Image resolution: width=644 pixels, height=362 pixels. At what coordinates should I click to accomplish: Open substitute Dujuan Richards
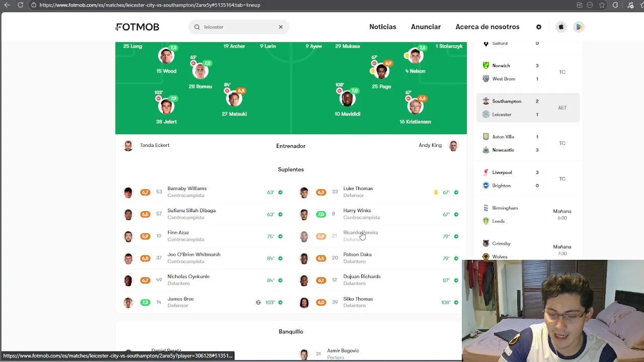pos(379,281)
